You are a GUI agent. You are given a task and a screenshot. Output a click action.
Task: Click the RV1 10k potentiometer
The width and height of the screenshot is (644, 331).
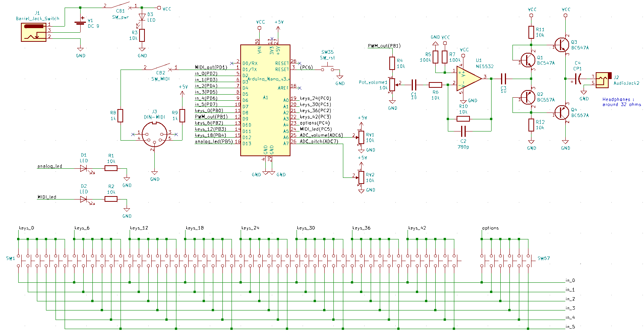click(x=361, y=138)
